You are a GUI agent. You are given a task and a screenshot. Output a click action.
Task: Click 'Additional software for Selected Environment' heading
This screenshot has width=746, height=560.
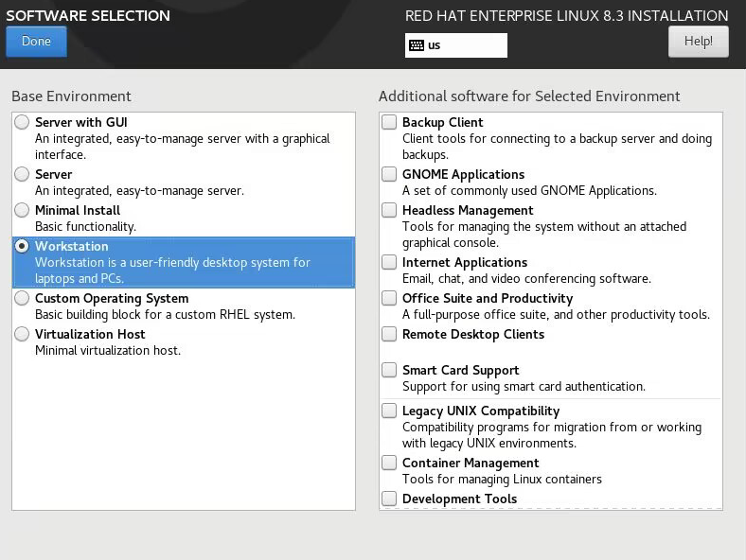click(x=529, y=96)
